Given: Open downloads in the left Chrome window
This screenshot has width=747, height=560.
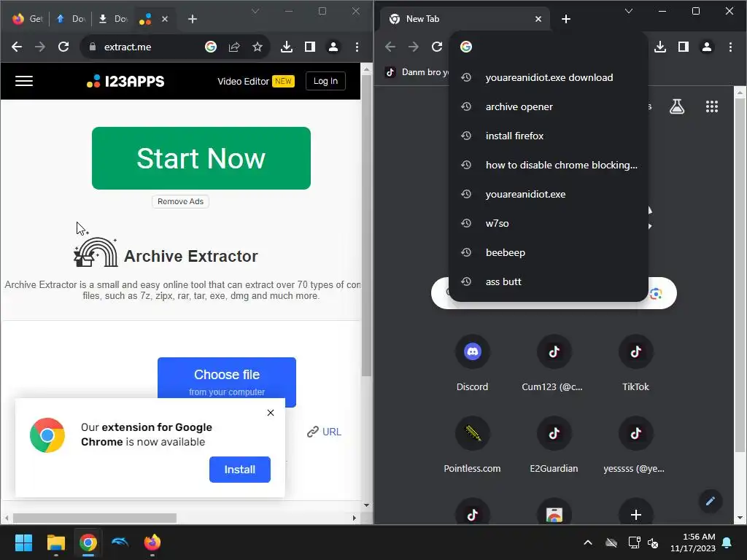Looking at the screenshot, I should click(286, 47).
